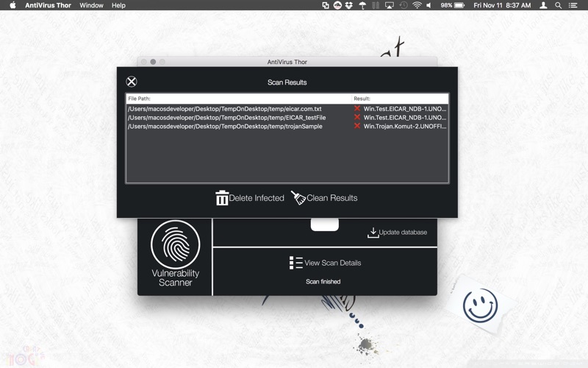Image resolution: width=588 pixels, height=368 pixels.
Task: Click the EICAR_NDB-1 result for EICAR_testFile
Action: [405, 118]
